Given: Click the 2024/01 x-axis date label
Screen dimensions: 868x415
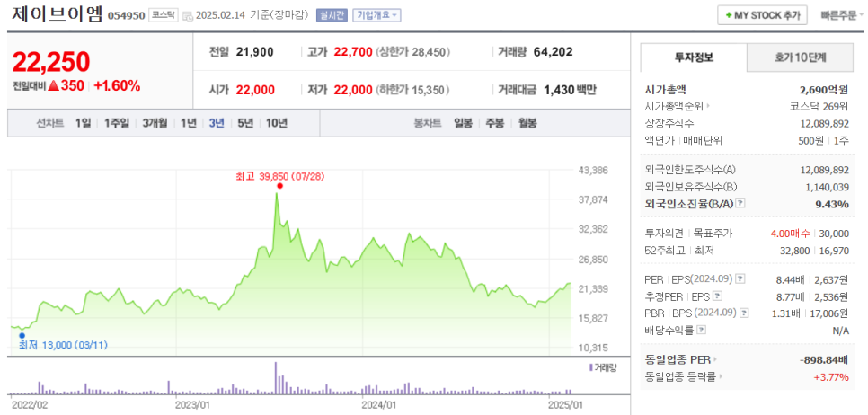Looking at the screenshot, I should tap(378, 404).
